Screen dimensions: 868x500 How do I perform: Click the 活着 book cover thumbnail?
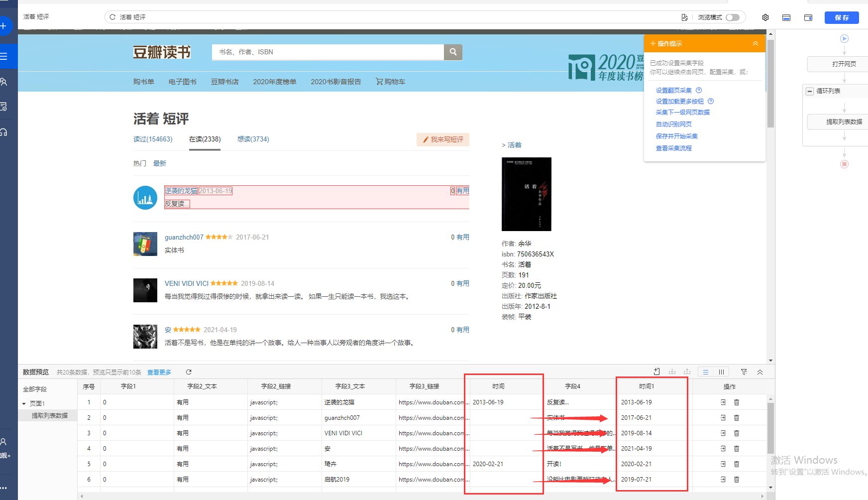(x=526, y=194)
